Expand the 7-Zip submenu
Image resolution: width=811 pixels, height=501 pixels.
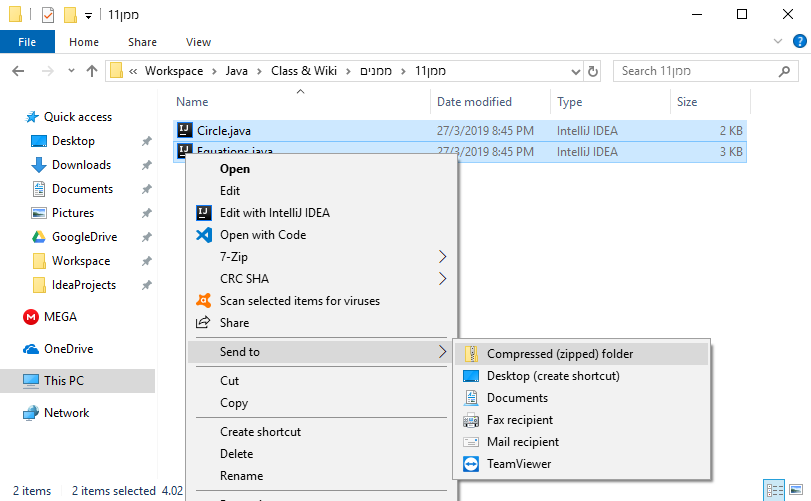pyautogui.click(x=443, y=257)
